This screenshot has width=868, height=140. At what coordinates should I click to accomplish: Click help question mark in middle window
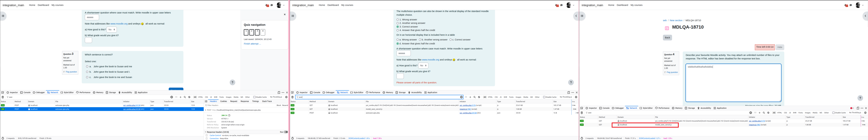click(x=571, y=82)
